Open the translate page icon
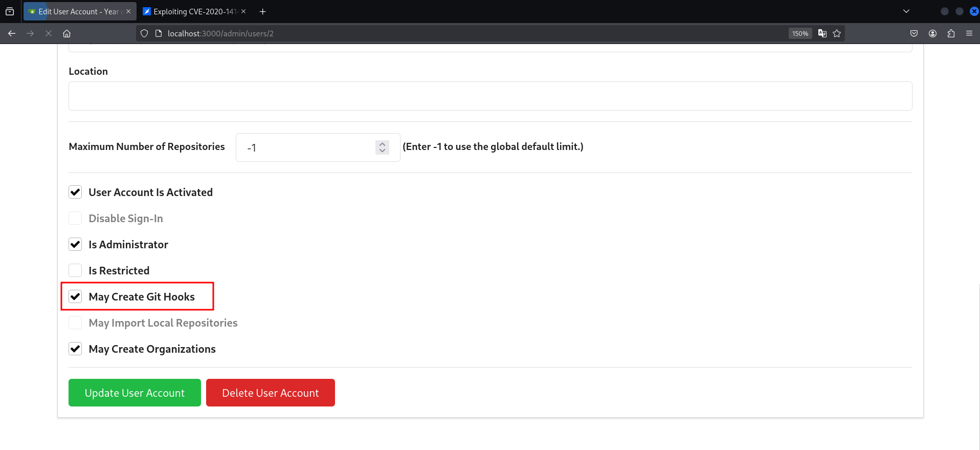Screen dimensions: 980x450 [822, 33]
